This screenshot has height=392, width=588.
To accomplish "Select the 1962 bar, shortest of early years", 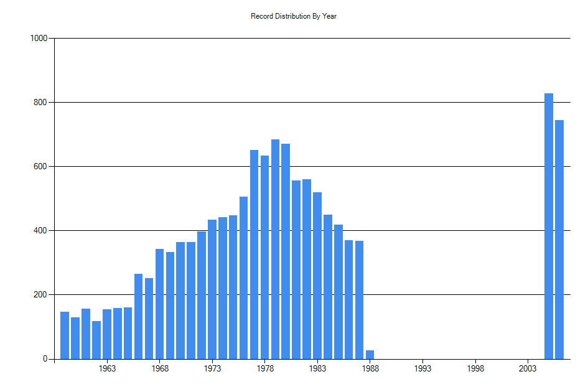I will [x=96, y=340].
